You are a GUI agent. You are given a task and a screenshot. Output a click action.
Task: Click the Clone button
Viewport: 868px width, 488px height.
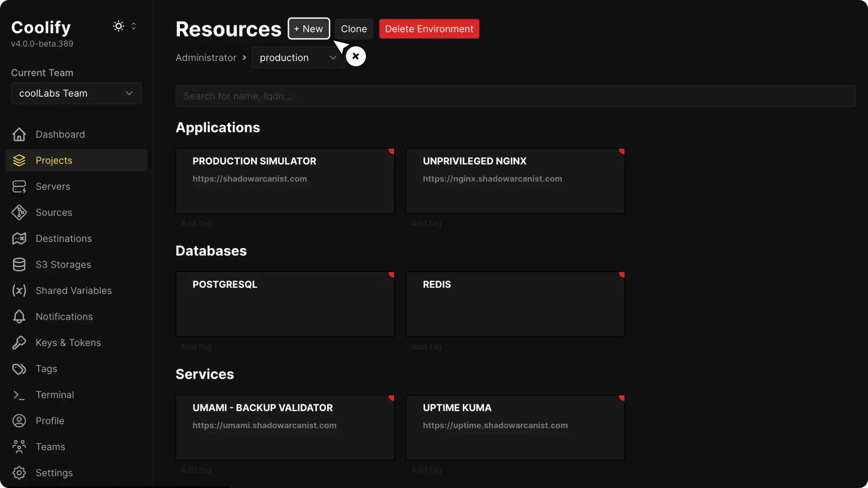354,29
